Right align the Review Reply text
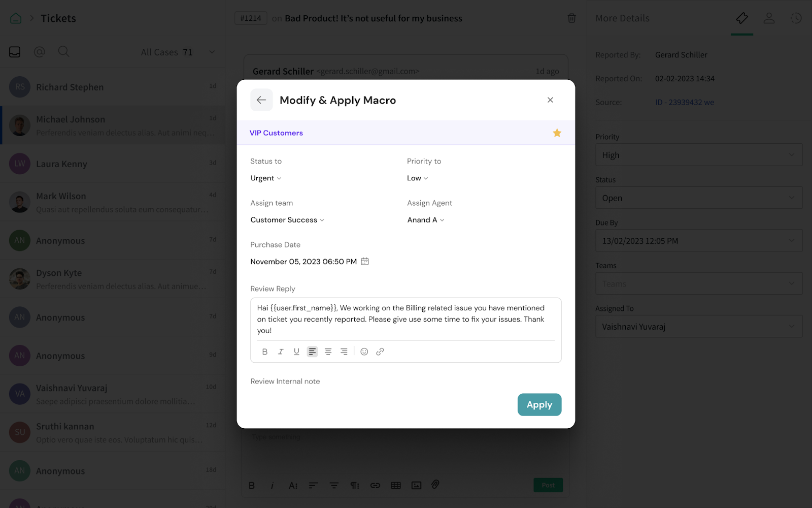Viewport: 812px width, 508px height. pos(344,352)
